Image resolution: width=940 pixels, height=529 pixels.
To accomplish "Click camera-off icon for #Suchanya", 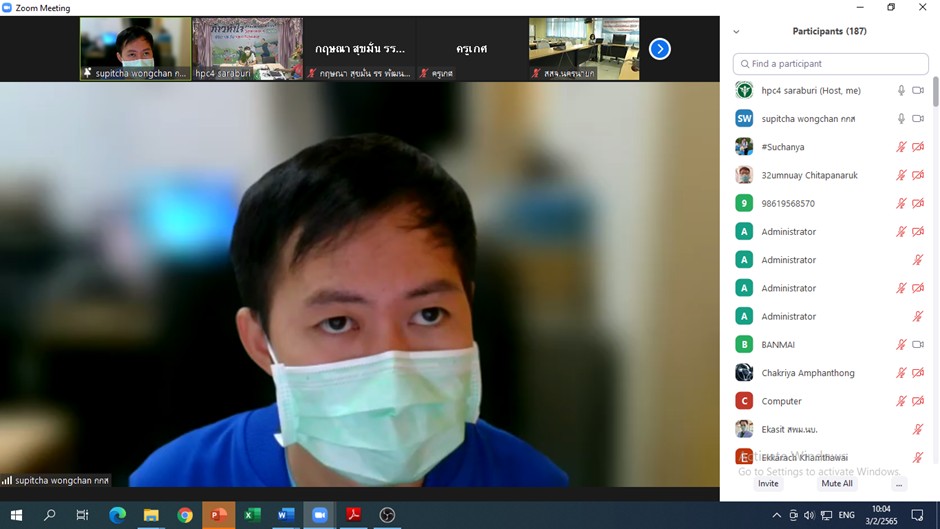I will click(x=918, y=147).
